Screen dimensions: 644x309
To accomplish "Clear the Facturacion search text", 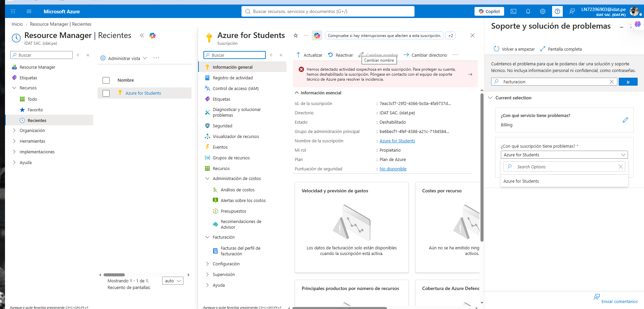I will (x=612, y=82).
